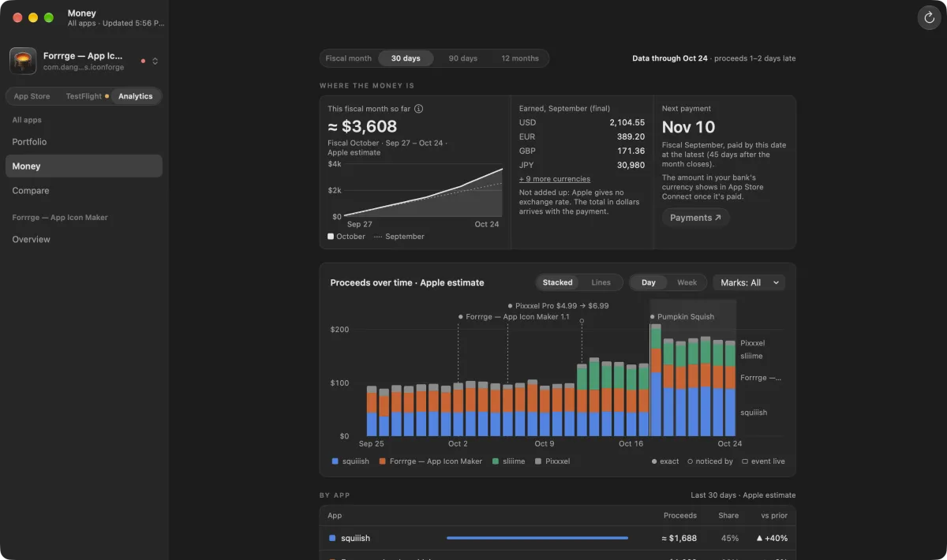This screenshot has width=947, height=560.
Task: Click the red status dot near app name
Action: coord(143,61)
